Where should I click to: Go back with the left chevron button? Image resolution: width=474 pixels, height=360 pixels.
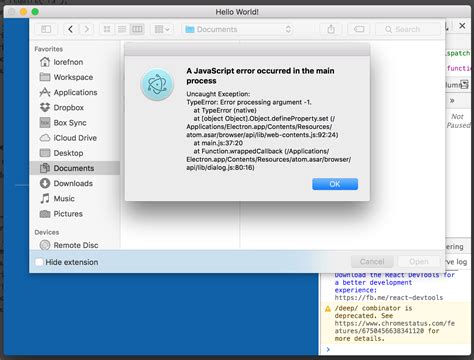click(x=71, y=29)
